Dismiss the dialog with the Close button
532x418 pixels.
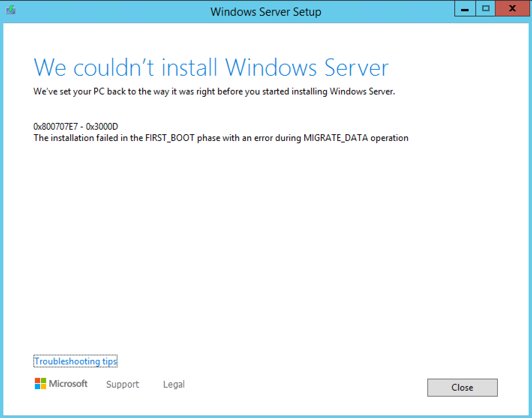[x=462, y=387]
